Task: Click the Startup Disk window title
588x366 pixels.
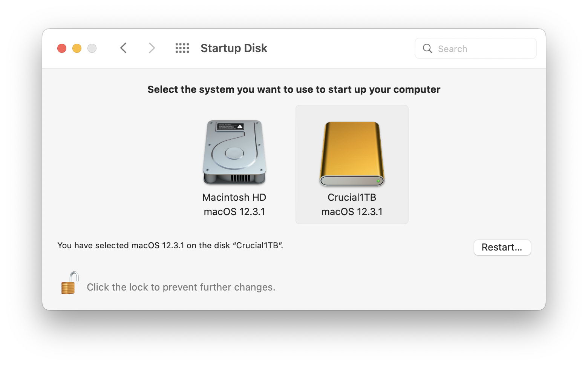Action: point(234,48)
